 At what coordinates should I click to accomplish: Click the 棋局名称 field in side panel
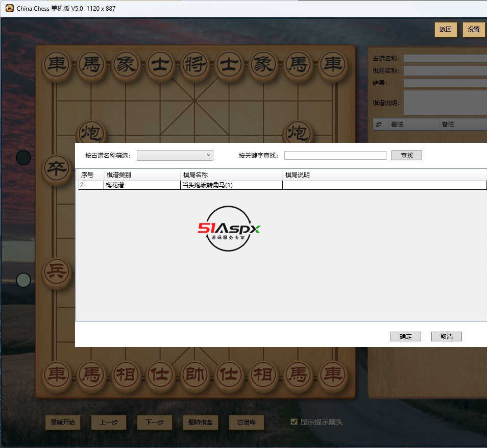(x=445, y=71)
